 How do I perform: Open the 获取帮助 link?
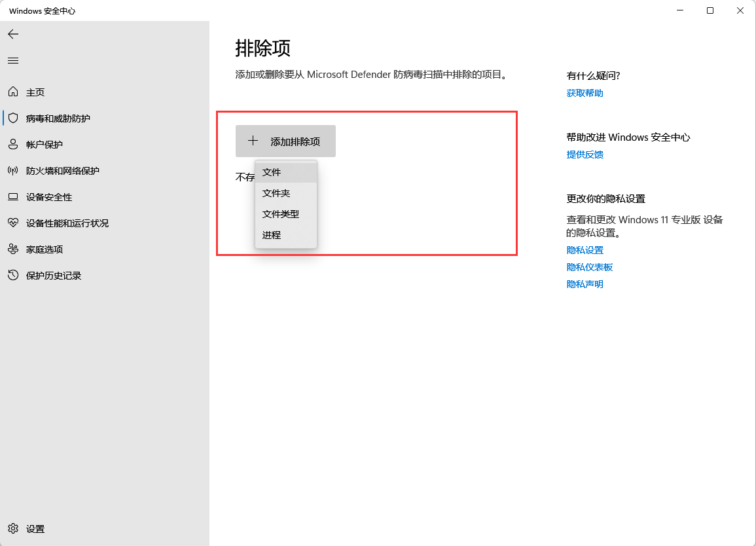click(584, 92)
